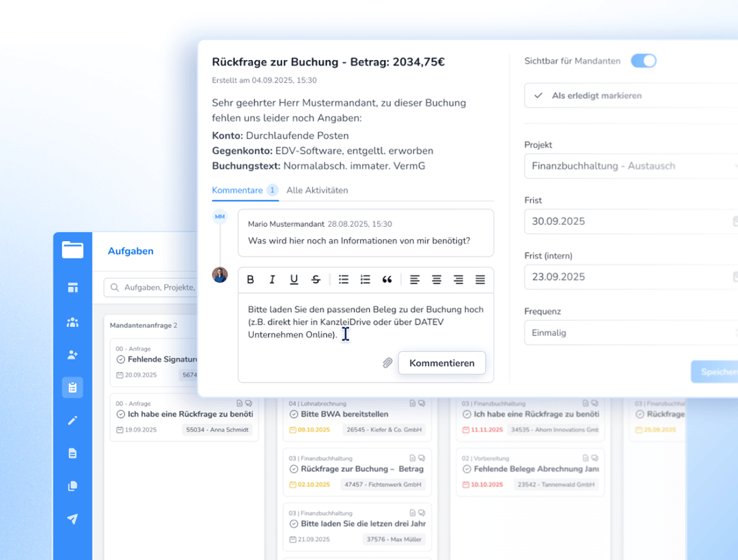Open the paper plane sidebar item
This screenshot has height=560, width=738.
[x=72, y=519]
